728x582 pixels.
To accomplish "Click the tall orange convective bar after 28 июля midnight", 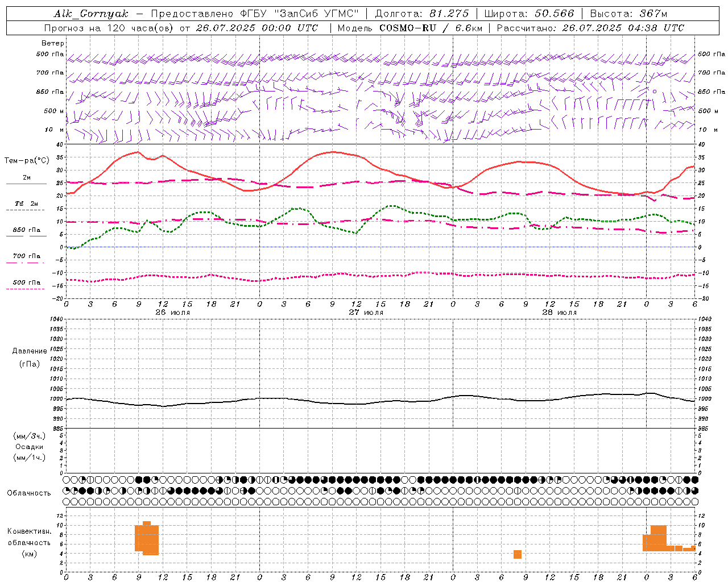I will (x=659, y=538).
